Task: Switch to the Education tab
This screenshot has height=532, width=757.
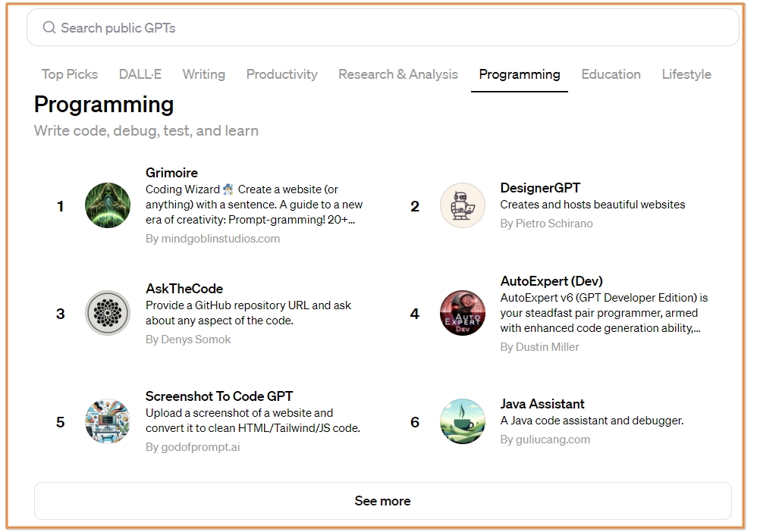Action: tap(611, 74)
